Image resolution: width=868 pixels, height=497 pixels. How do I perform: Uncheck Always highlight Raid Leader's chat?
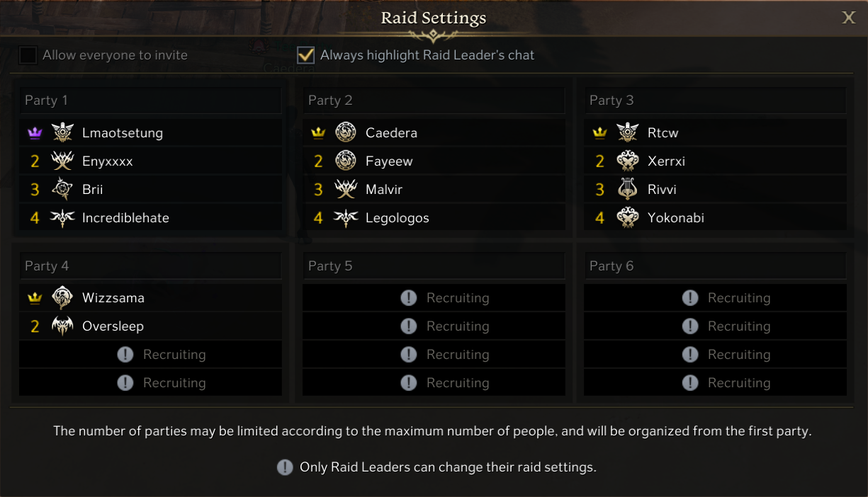tap(306, 55)
